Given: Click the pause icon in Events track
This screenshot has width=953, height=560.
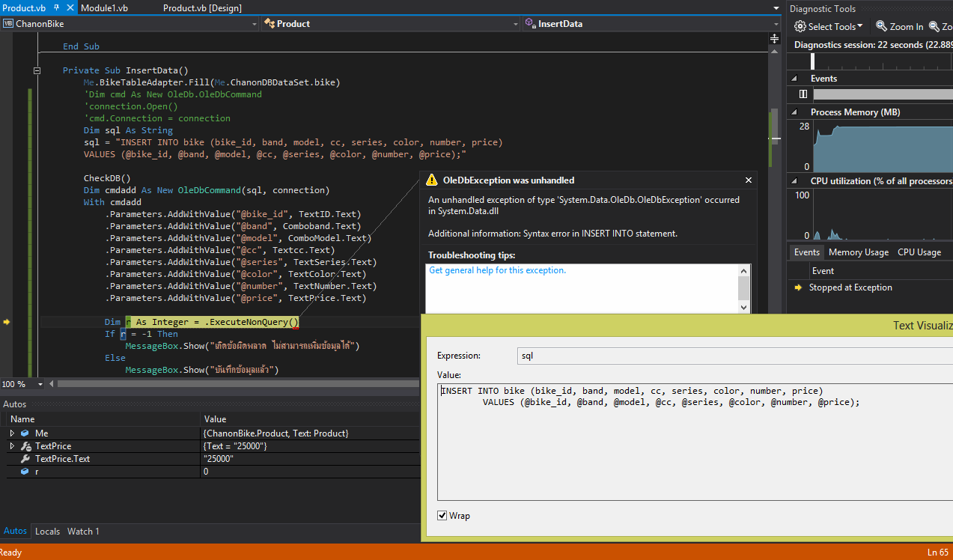Looking at the screenshot, I should tap(803, 94).
